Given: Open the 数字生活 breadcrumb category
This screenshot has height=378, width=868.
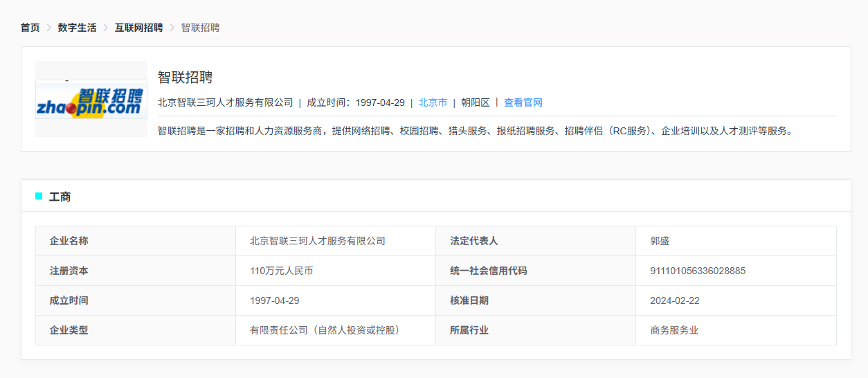Looking at the screenshot, I should pyautogui.click(x=77, y=28).
